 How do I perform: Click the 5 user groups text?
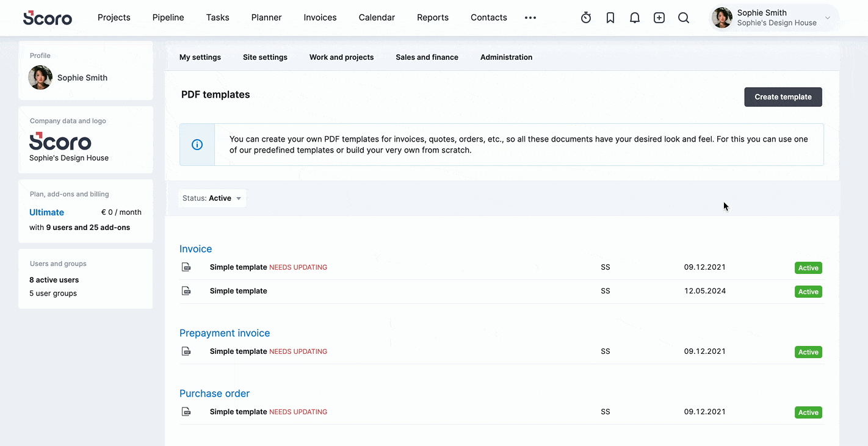(x=53, y=293)
